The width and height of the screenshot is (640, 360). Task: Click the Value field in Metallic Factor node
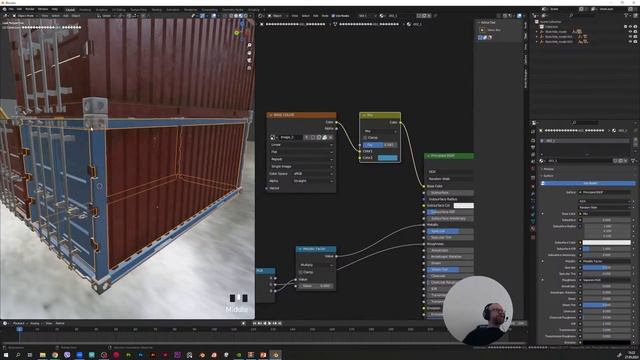316,286
